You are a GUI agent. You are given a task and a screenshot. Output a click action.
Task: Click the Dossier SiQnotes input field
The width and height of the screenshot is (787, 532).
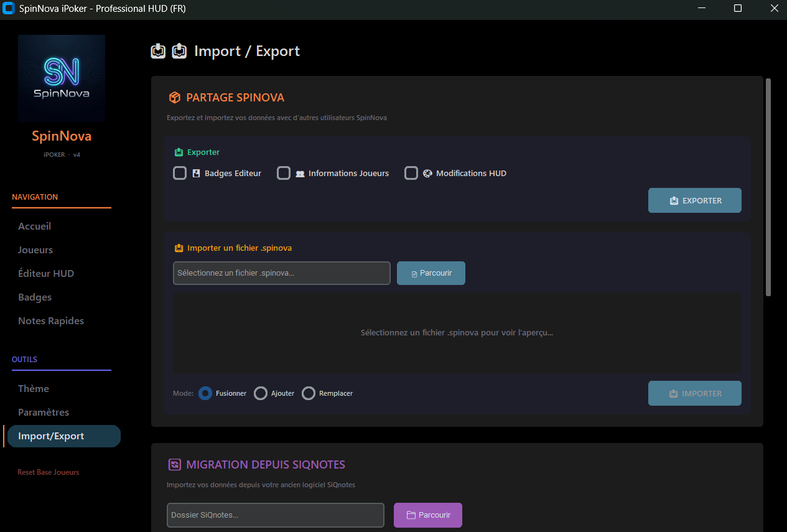pos(276,515)
